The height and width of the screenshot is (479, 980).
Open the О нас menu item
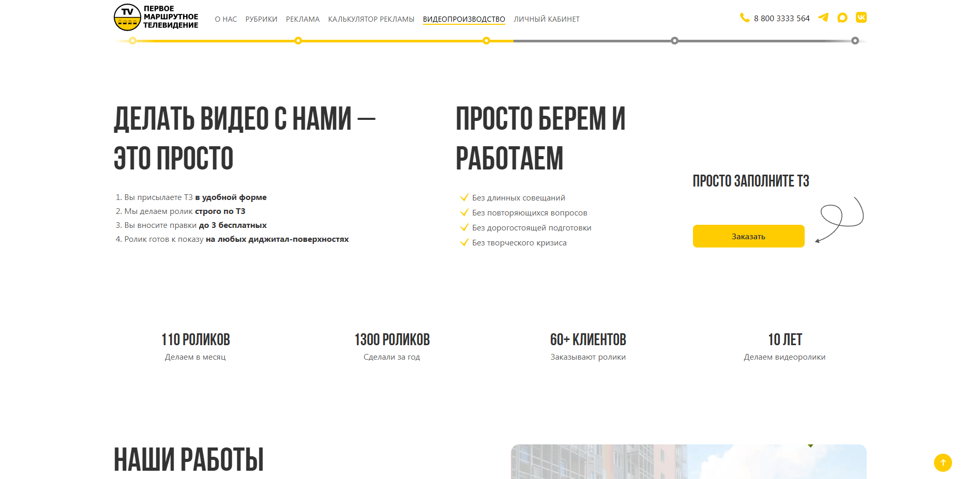226,19
